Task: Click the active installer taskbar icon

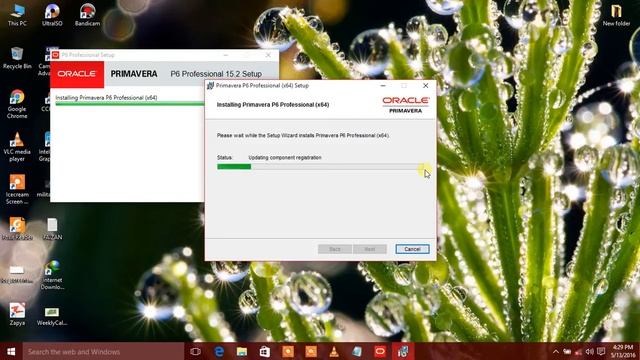Action: (x=403, y=351)
